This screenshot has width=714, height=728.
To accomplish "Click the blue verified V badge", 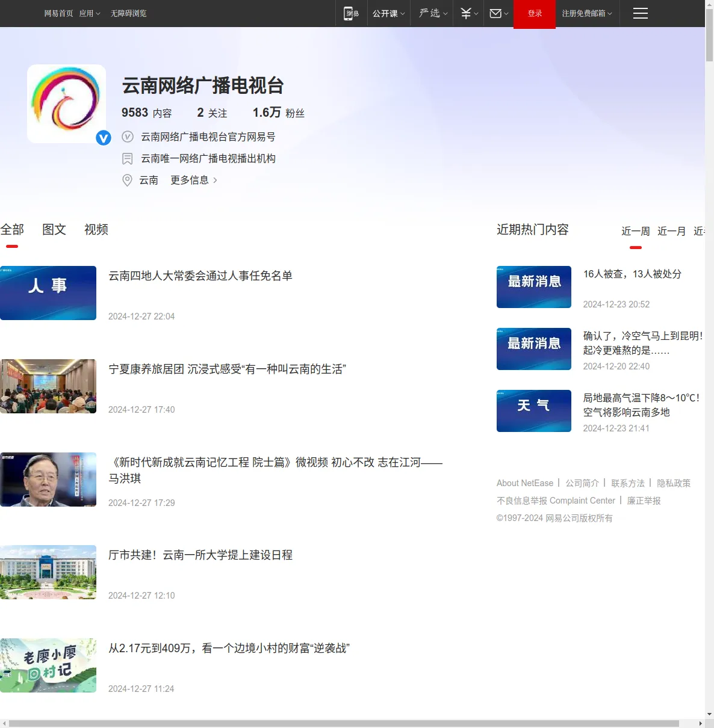I will pyautogui.click(x=104, y=138).
